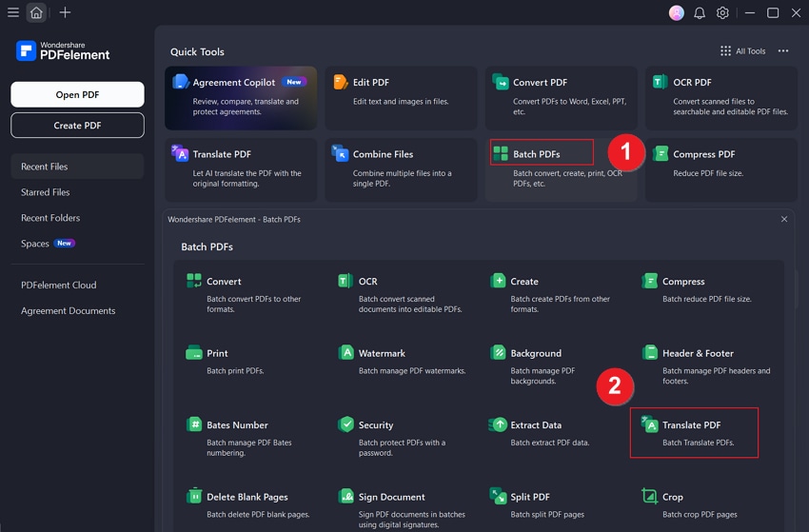Open Edit PDF quick tool icon
Screen dimensions: 809x532
[341, 82]
